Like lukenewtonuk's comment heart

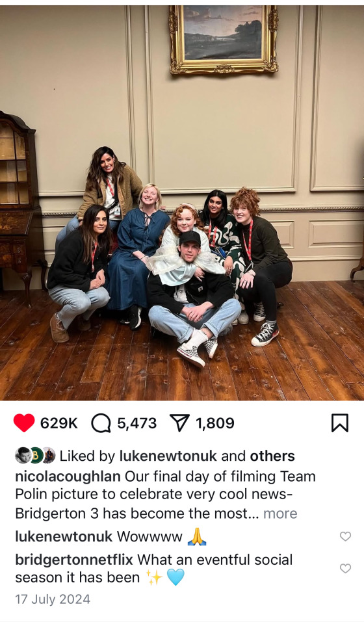pyautogui.click(x=345, y=536)
